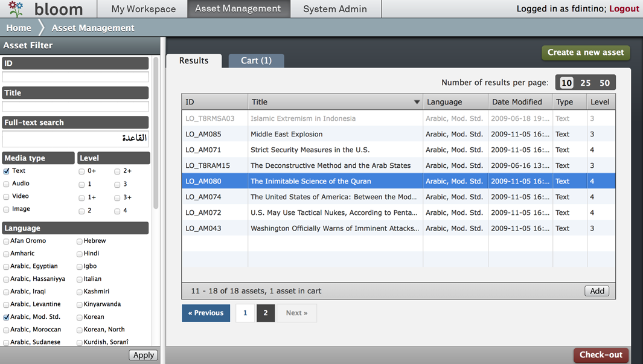Click the Title column sort arrow
The image size is (643, 364).
point(417,102)
